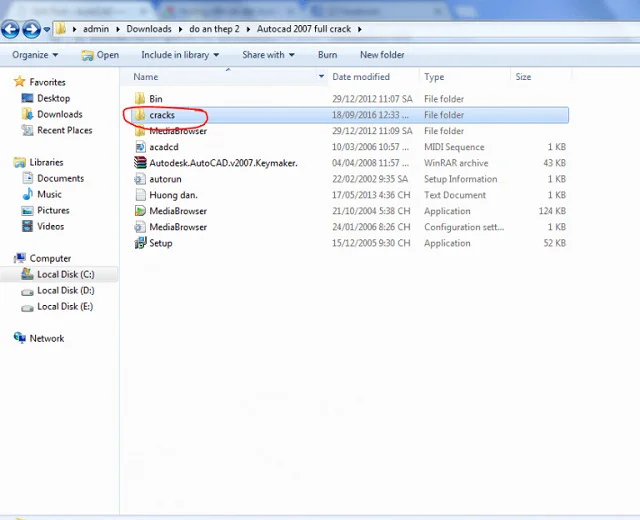Go forward with the Forward arrow button
This screenshot has width=640, height=520.
coord(31,29)
